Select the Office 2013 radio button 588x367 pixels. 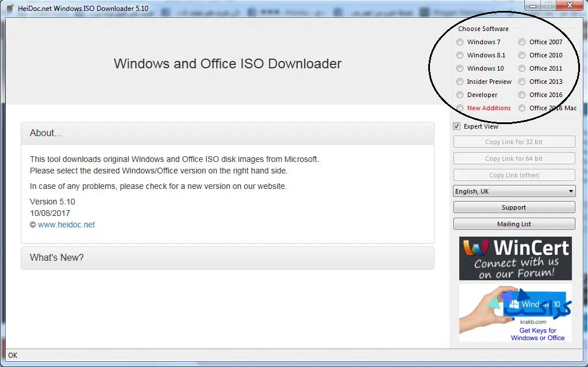click(522, 82)
